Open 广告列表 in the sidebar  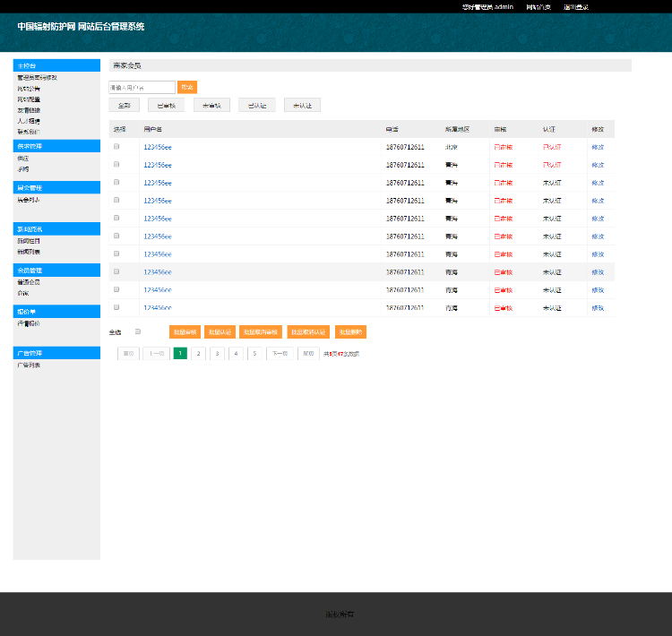point(29,365)
